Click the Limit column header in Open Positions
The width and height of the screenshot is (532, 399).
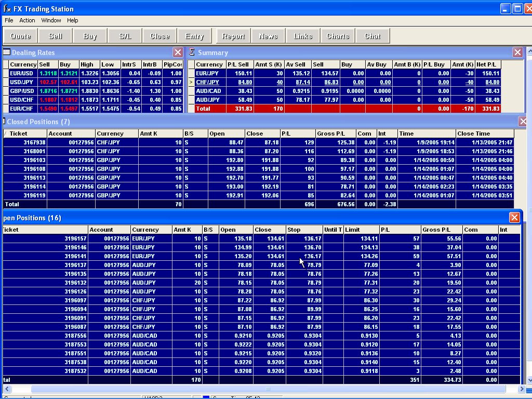362,230
